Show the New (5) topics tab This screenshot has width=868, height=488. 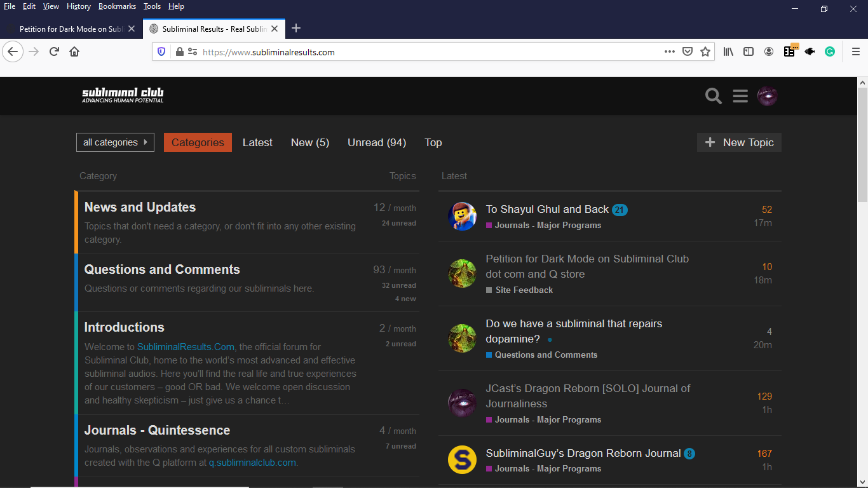coord(310,142)
